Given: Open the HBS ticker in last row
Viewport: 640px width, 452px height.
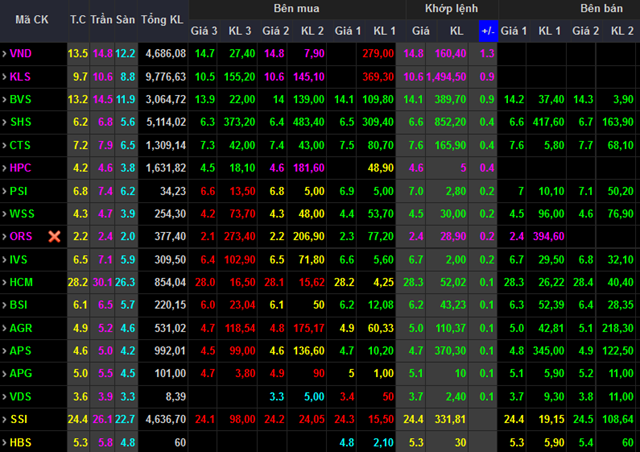Looking at the screenshot, I should point(20,442).
